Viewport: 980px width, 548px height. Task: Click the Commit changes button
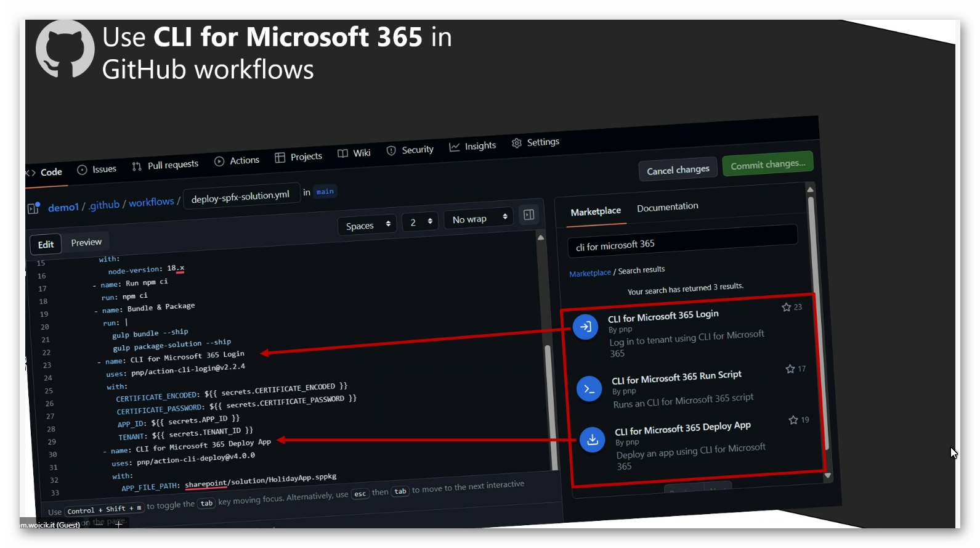pyautogui.click(x=767, y=164)
